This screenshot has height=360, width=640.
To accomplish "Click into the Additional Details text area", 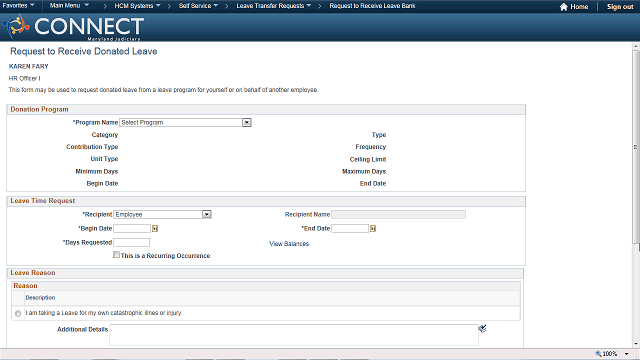I will pyautogui.click(x=294, y=335).
